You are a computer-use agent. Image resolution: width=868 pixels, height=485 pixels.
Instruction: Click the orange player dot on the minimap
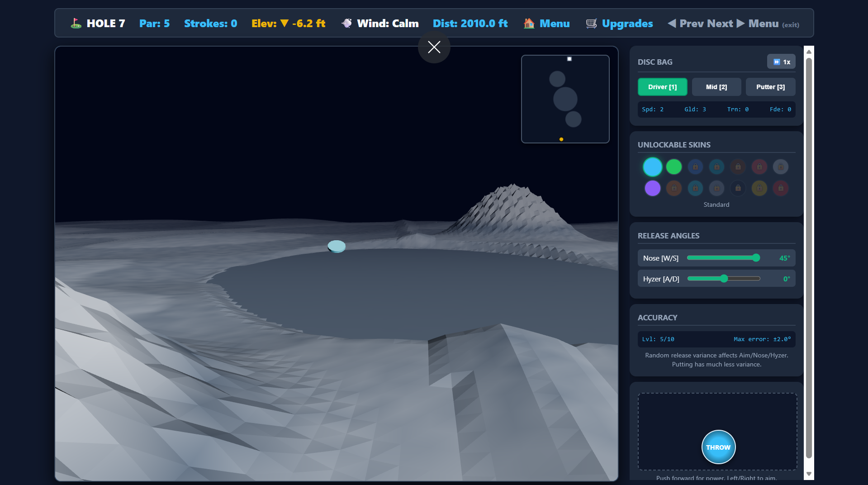(x=561, y=139)
